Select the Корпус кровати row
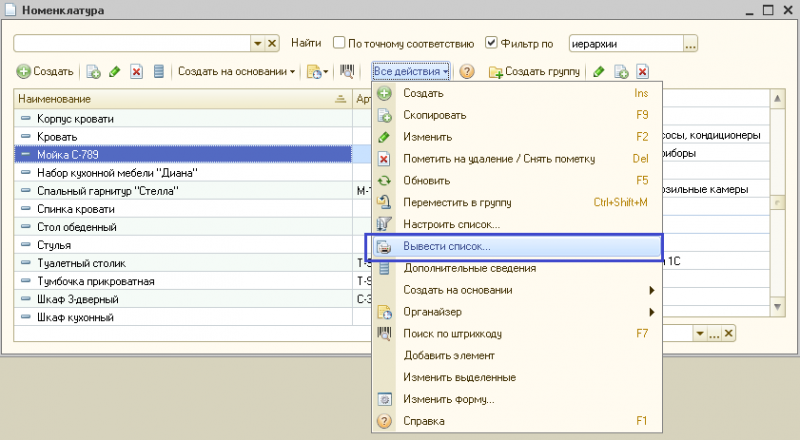The image size is (800, 440). (x=183, y=118)
